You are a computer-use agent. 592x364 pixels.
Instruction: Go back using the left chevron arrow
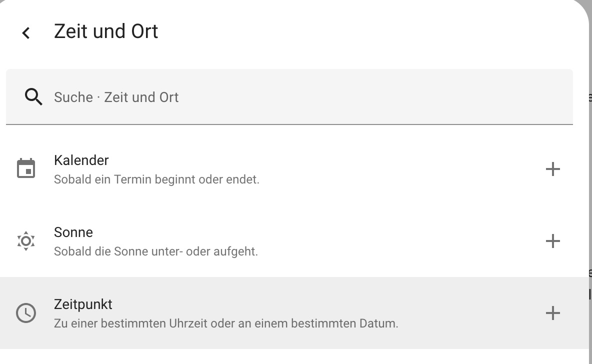(26, 33)
